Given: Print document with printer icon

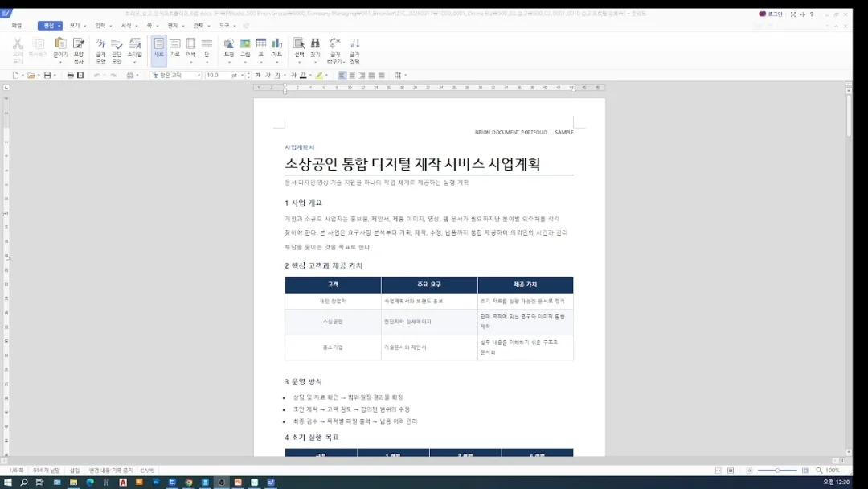Looking at the screenshot, I should tap(70, 76).
